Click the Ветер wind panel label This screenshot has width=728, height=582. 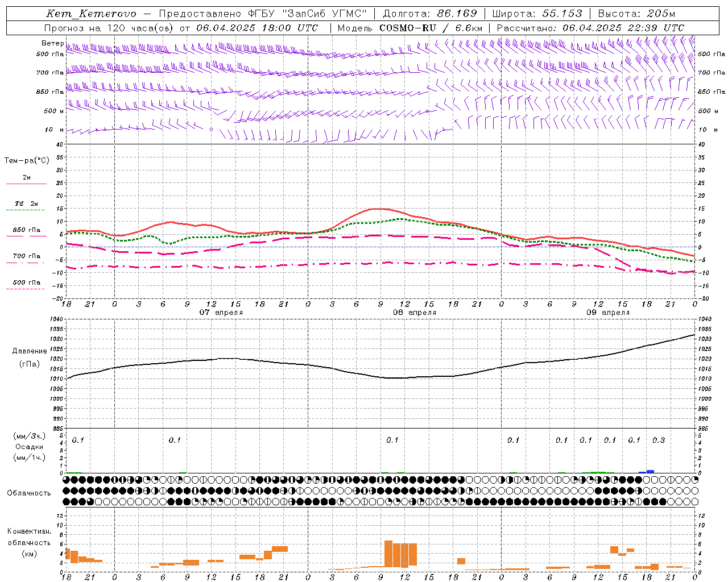coord(52,43)
